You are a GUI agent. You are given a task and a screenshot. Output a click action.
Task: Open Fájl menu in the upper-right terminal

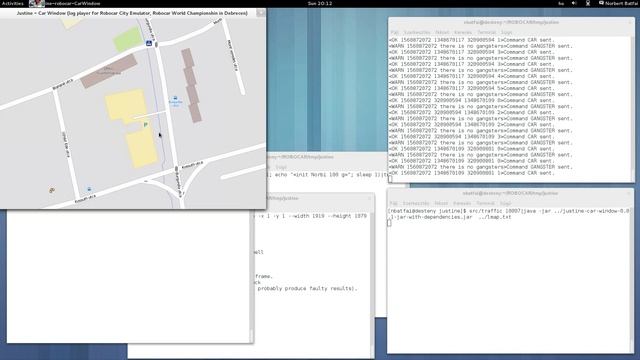(394, 32)
